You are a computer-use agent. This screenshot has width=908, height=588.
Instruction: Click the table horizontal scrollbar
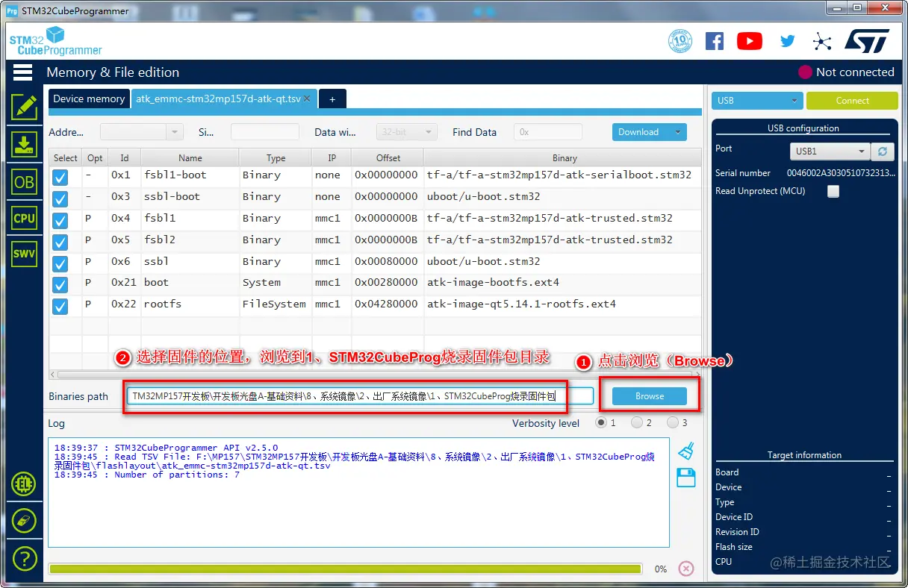point(375,375)
